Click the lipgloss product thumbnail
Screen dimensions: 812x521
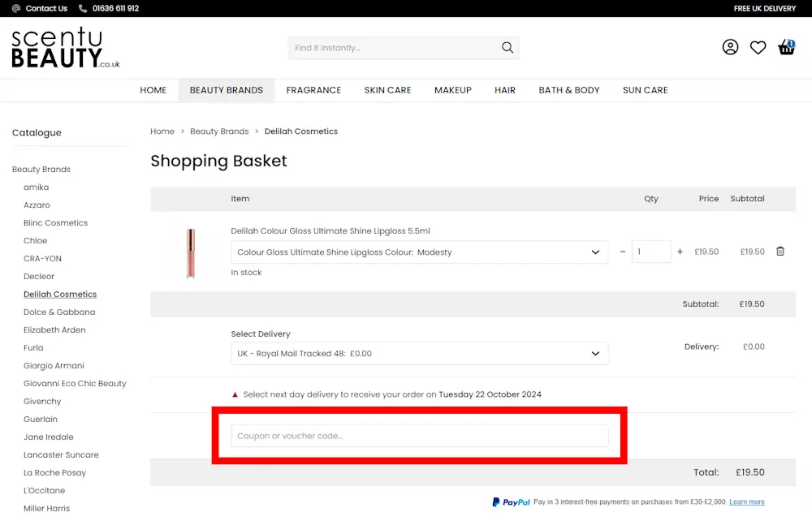coord(191,253)
